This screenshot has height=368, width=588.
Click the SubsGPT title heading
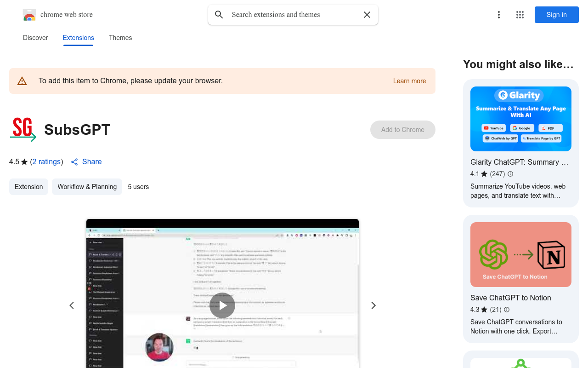tap(77, 130)
